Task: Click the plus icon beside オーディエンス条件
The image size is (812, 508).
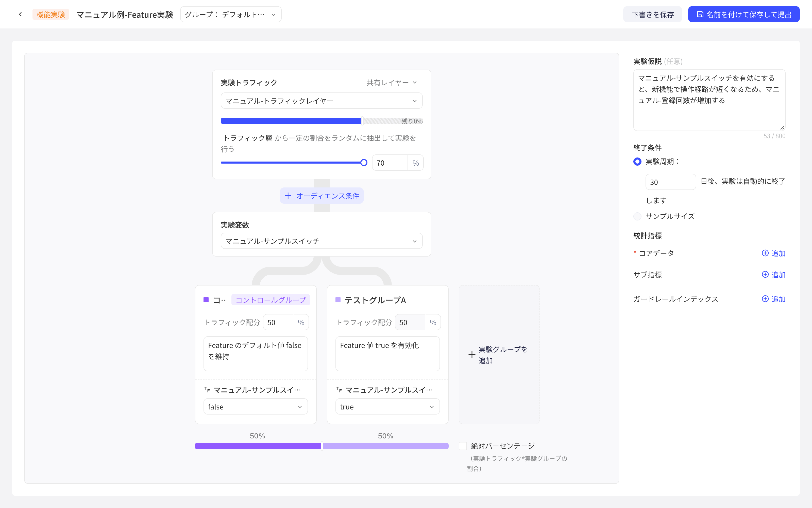Action: (x=288, y=196)
